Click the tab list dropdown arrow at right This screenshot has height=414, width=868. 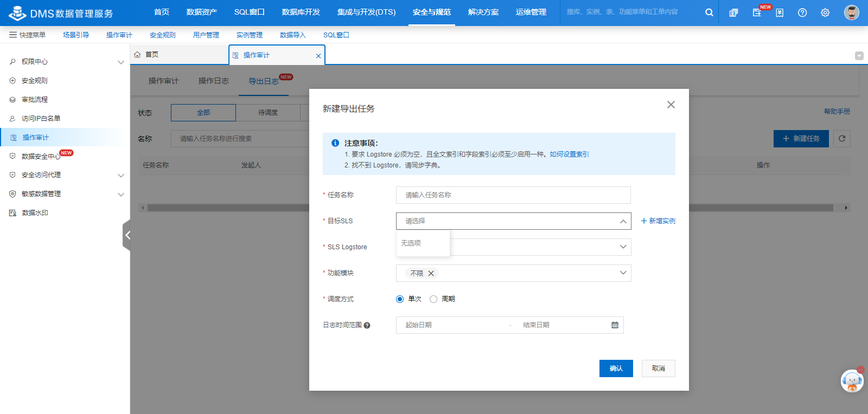tap(859, 56)
